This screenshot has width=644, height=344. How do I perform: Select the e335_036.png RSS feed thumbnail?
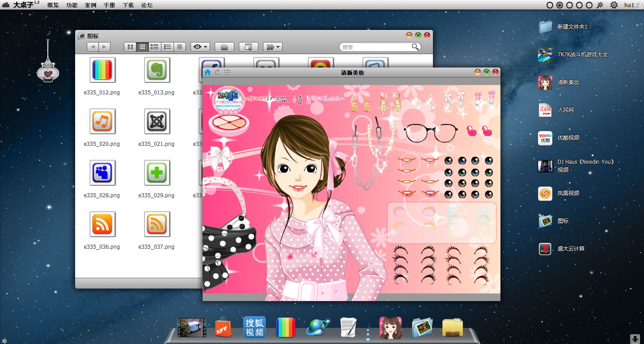pyautogui.click(x=102, y=224)
